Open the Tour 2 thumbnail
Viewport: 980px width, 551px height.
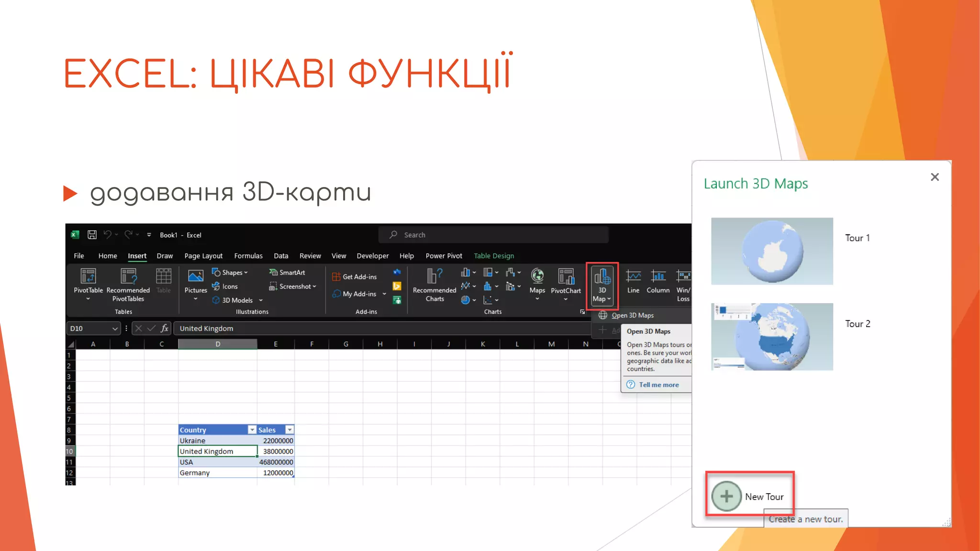point(772,337)
